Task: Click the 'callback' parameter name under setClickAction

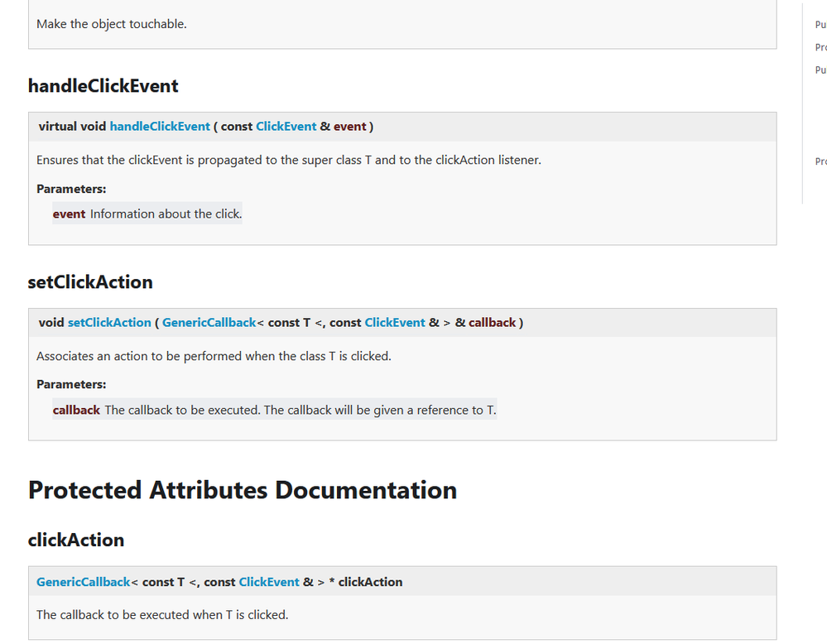Action: (76, 410)
